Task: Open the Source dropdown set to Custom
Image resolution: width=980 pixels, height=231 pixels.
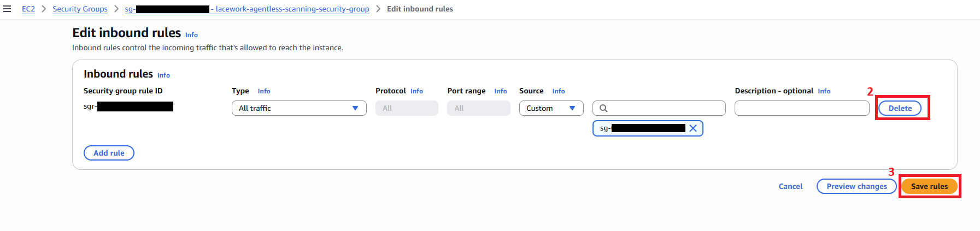Action: point(551,108)
